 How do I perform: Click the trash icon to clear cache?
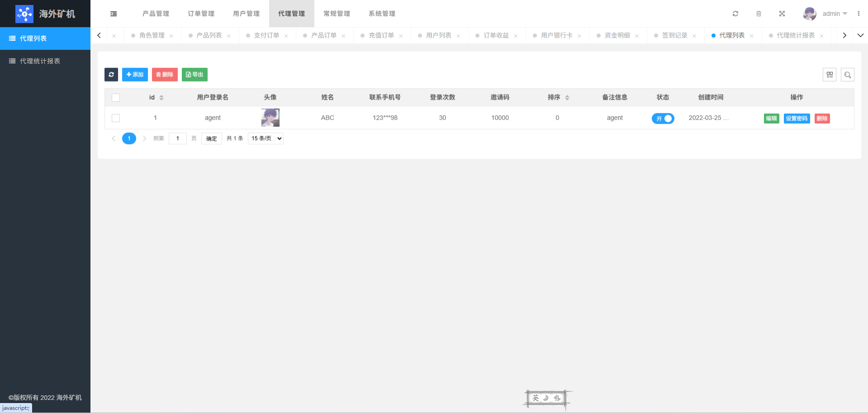coord(759,14)
